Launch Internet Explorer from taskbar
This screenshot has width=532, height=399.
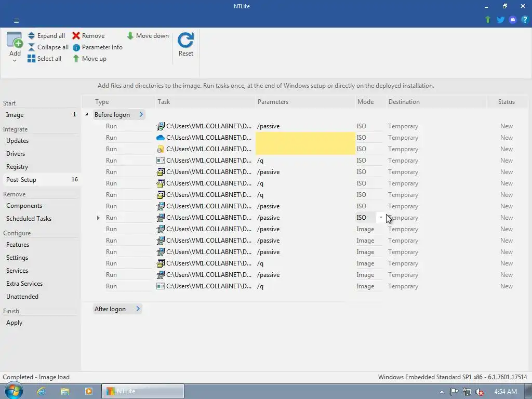[x=42, y=391]
